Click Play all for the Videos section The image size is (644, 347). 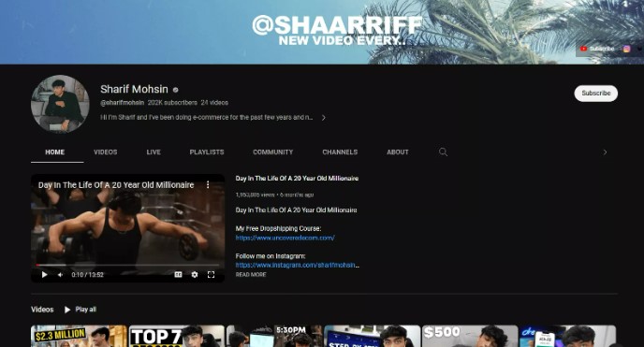(80, 310)
